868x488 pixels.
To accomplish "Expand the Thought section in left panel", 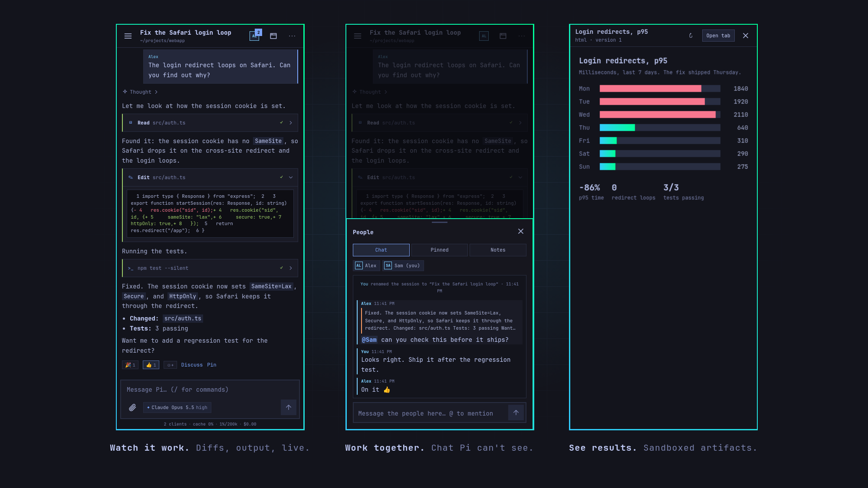I will [x=140, y=92].
